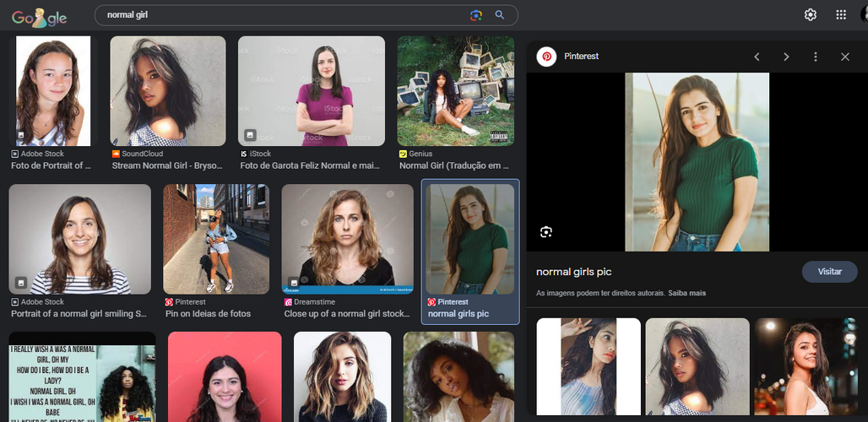The width and height of the screenshot is (868, 422).
Task: Select the iStock girl with crossed arms thumbnail
Action: point(312,90)
